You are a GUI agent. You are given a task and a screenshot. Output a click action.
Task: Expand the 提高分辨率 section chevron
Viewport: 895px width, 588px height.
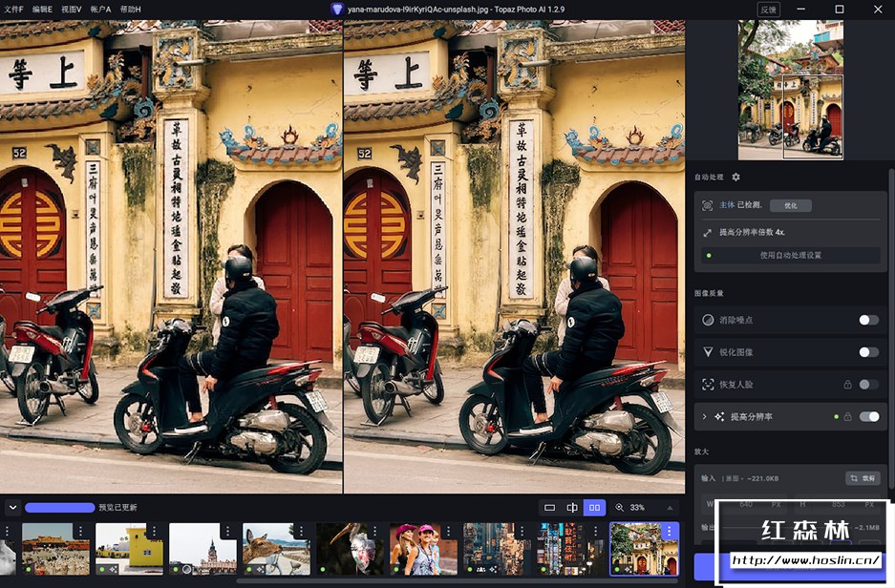(x=704, y=416)
